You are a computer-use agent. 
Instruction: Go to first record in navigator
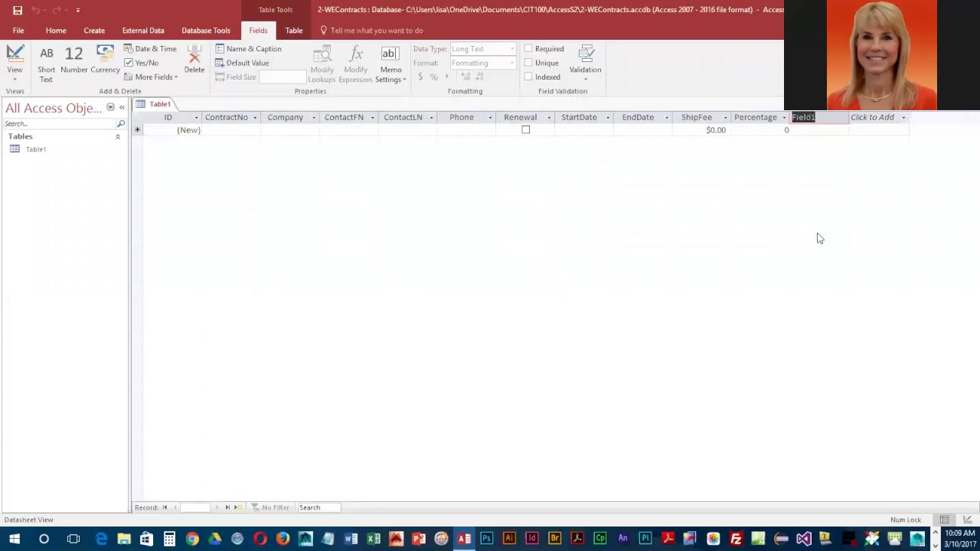coord(165,507)
